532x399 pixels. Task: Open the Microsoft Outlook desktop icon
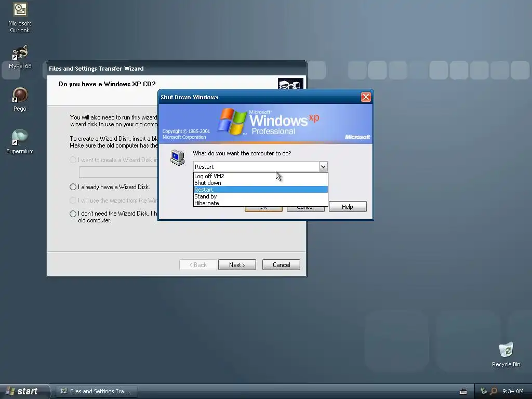pyautogui.click(x=20, y=18)
